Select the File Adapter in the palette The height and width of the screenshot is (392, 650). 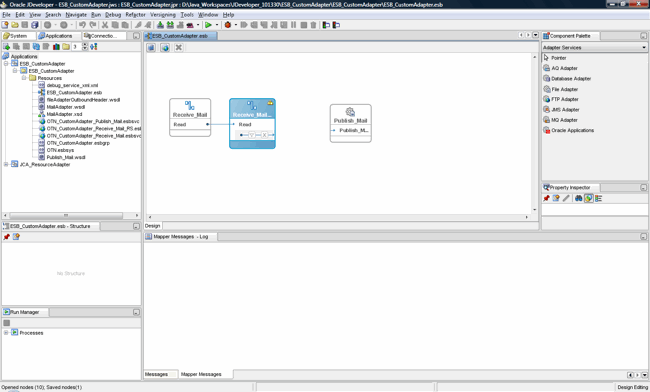(x=560, y=89)
